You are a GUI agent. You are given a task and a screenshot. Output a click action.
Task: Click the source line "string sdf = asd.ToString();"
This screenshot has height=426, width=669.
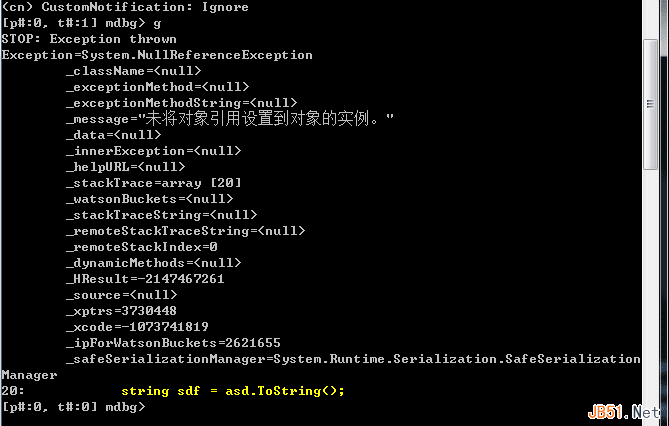coord(232,391)
